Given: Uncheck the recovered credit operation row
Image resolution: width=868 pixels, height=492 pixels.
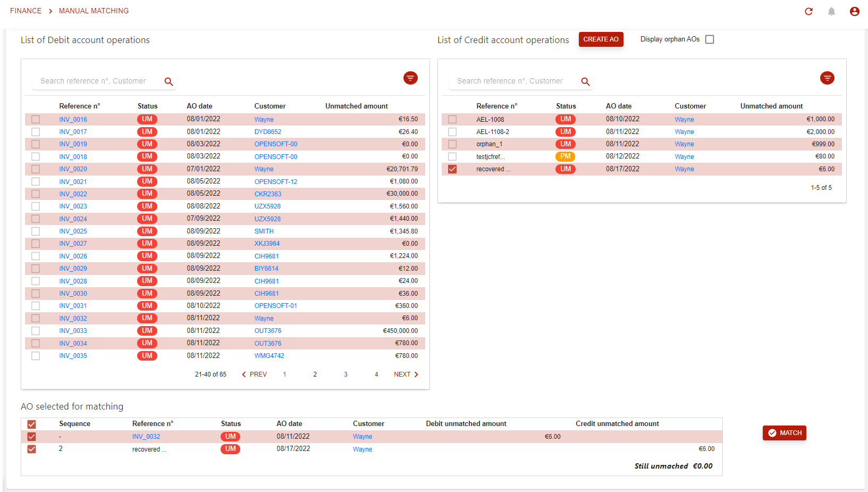Looking at the screenshot, I should [452, 169].
